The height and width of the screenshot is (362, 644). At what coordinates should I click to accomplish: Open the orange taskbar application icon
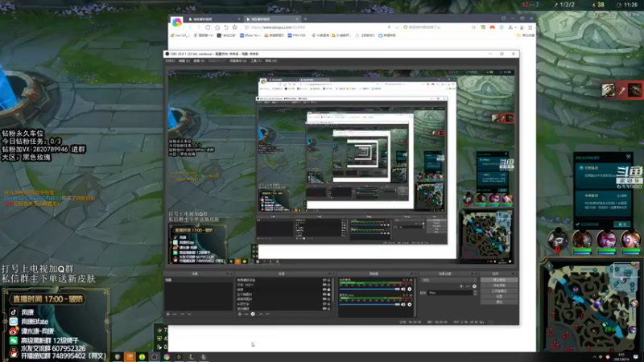(130, 356)
